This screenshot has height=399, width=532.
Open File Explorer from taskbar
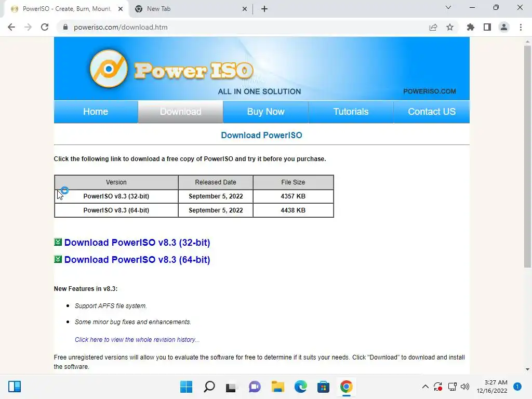(277, 387)
